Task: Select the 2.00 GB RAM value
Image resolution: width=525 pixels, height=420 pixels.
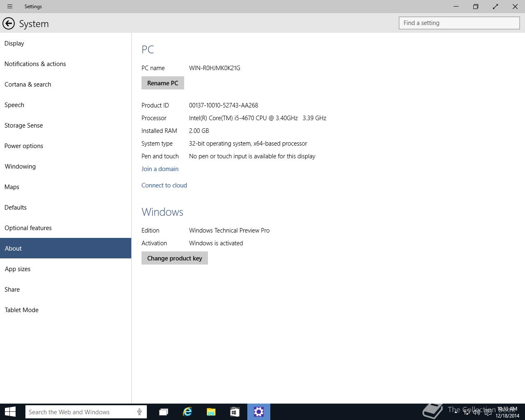Action: [199, 131]
